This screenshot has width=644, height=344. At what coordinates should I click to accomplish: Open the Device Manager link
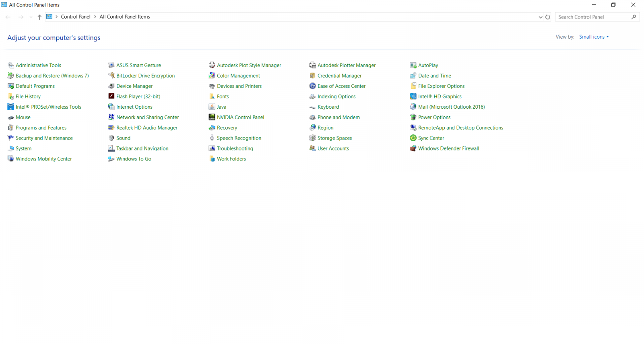tap(134, 86)
